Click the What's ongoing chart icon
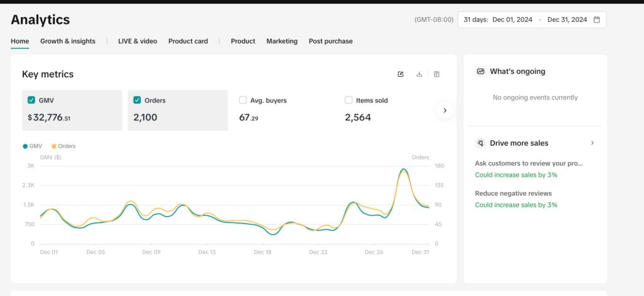The image size is (644, 296). 480,72
